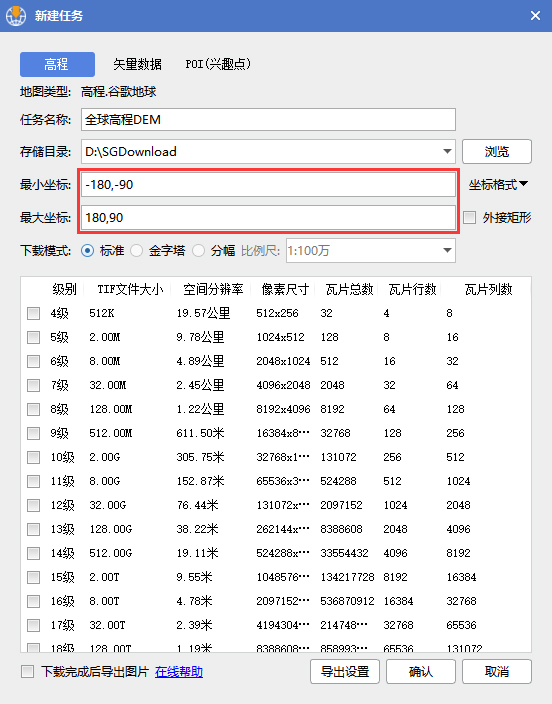Screen dimensions: 552x704
Task: Open the 矢量数据 tab
Action: tap(137, 64)
